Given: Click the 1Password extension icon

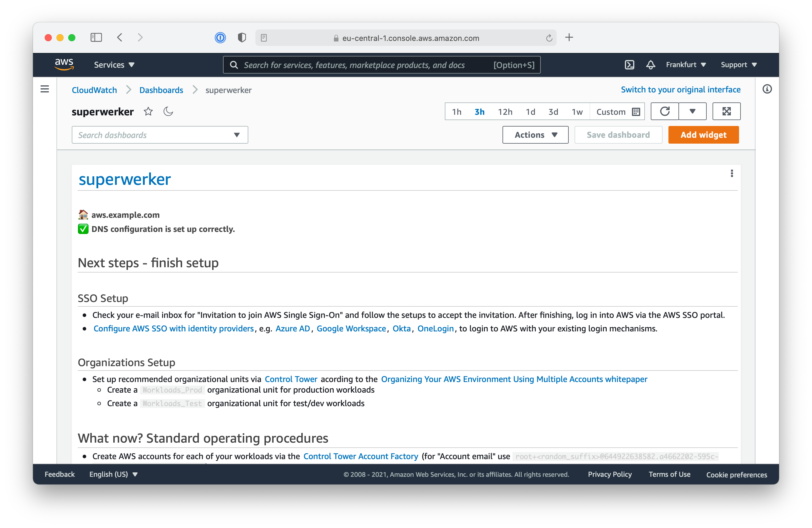Looking at the screenshot, I should point(220,38).
